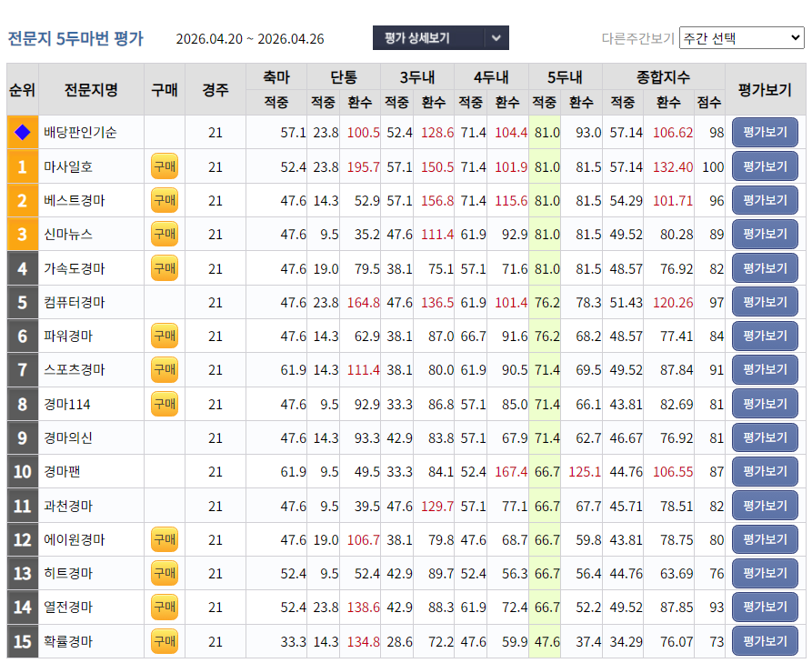Open 평가보기 for 확률경마
812x663 pixels.
tap(764, 640)
